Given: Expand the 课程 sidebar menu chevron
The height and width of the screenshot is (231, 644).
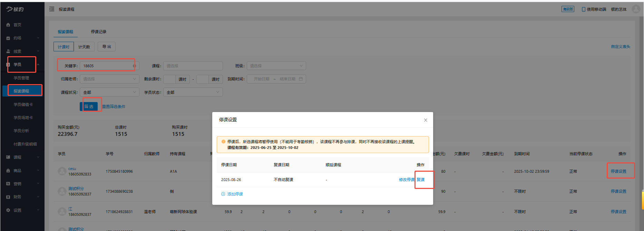Looking at the screenshot, I should click(x=38, y=157).
